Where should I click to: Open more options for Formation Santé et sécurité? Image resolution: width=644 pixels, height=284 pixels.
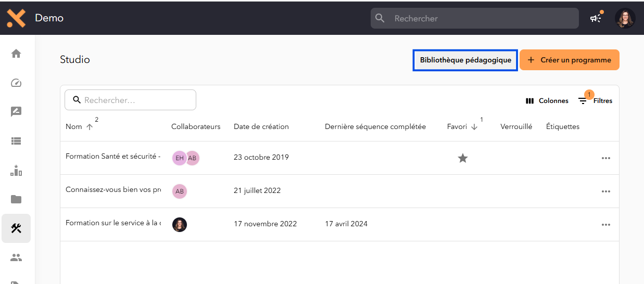click(605, 158)
